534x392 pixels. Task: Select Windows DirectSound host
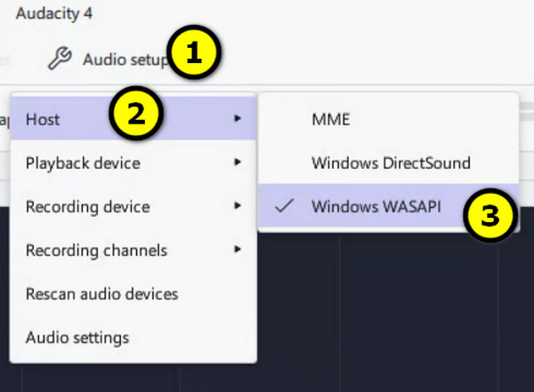point(388,163)
